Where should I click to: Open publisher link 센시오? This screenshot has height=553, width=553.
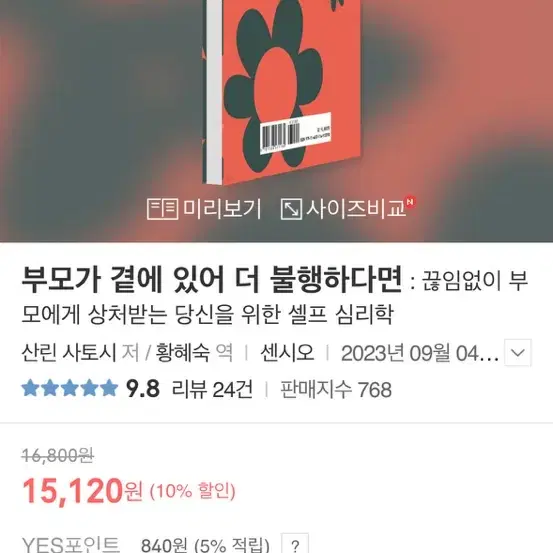(287, 353)
